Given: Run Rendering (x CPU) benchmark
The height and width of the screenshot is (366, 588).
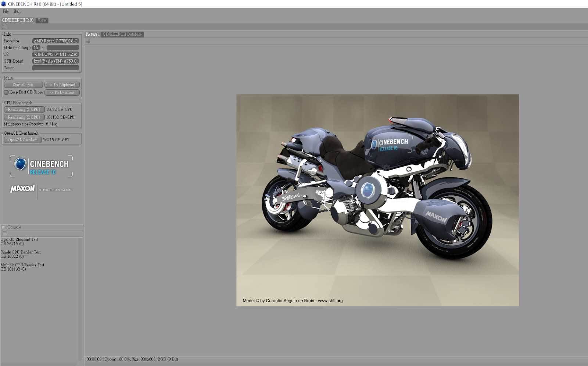Looking at the screenshot, I should coord(24,117).
